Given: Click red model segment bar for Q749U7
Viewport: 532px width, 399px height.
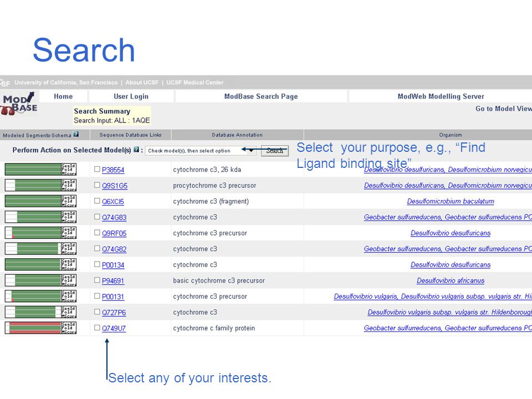Looking at the screenshot, I should [x=40, y=328].
